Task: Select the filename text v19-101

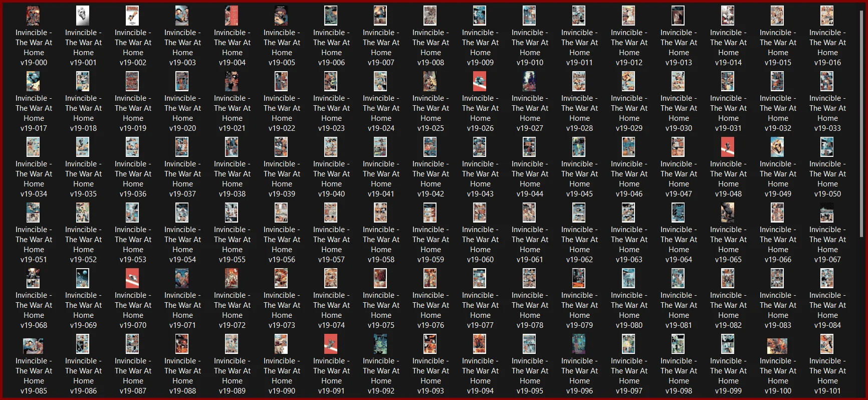Action: [x=827, y=376]
